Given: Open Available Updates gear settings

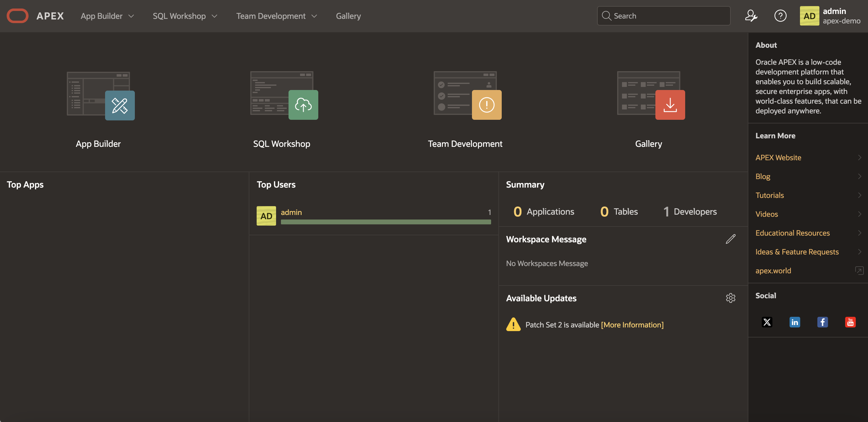Looking at the screenshot, I should pyautogui.click(x=730, y=298).
